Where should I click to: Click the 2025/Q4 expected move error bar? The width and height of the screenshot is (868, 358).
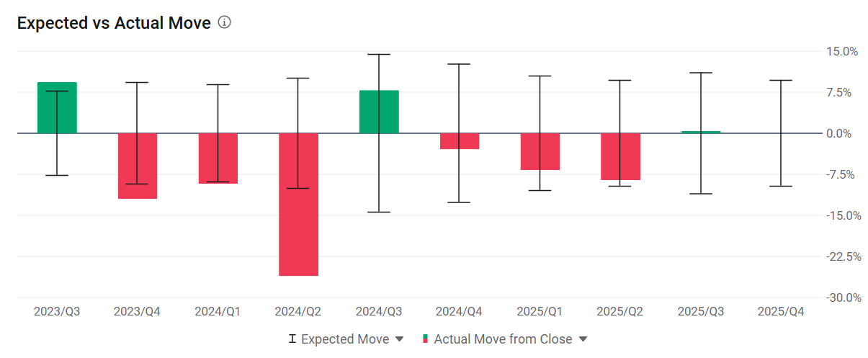pyautogui.click(x=781, y=133)
